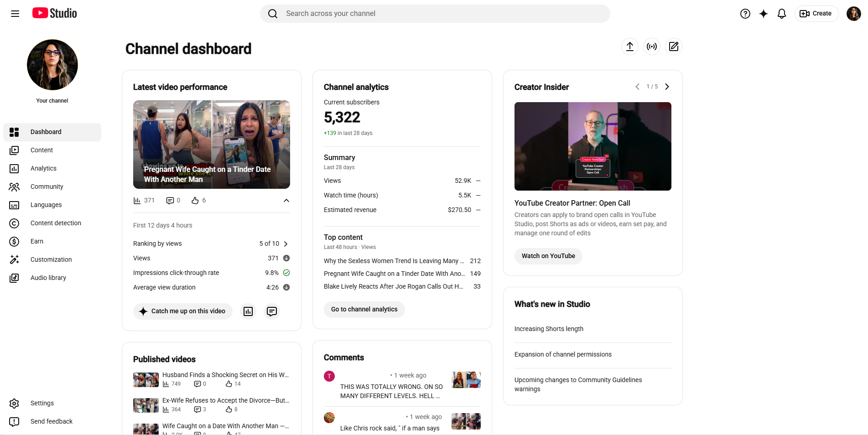Collapse latest video performance details chevron
Screen dimensions: 868x435
(286, 201)
